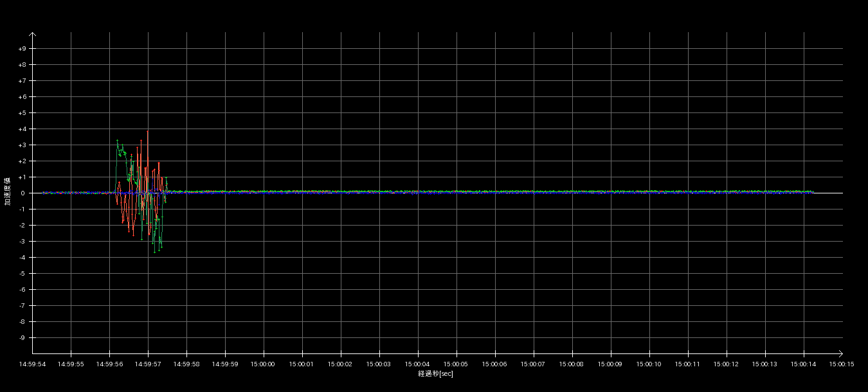The height and width of the screenshot is (392, 868).
Task: Click the 15:00:14 time tick label
Action: coord(804,364)
